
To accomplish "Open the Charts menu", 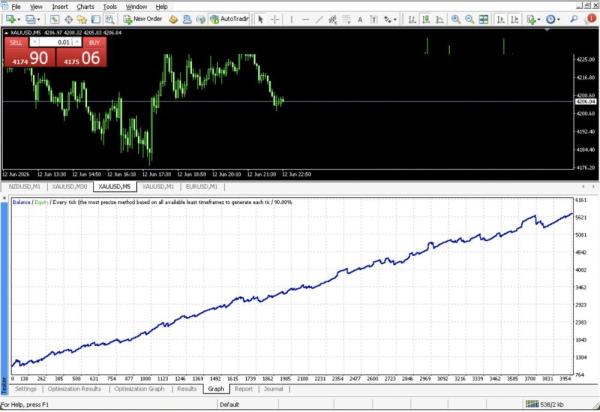I will point(85,7).
